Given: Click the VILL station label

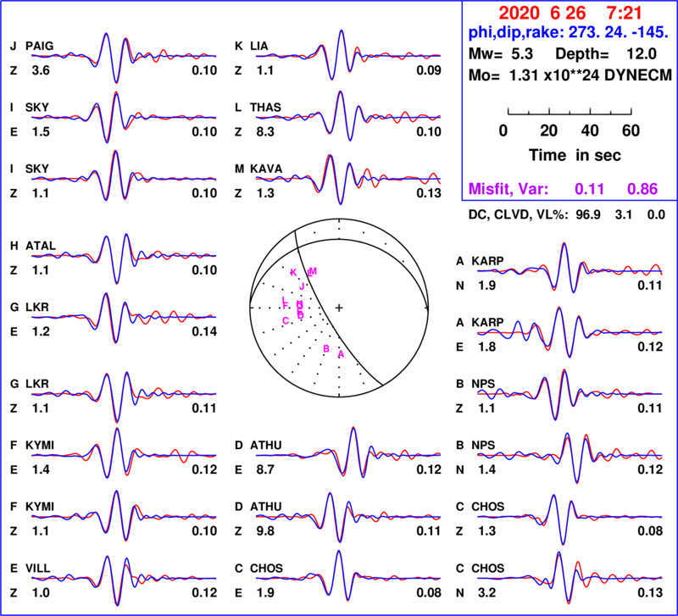Looking at the screenshot, I should [x=37, y=568].
